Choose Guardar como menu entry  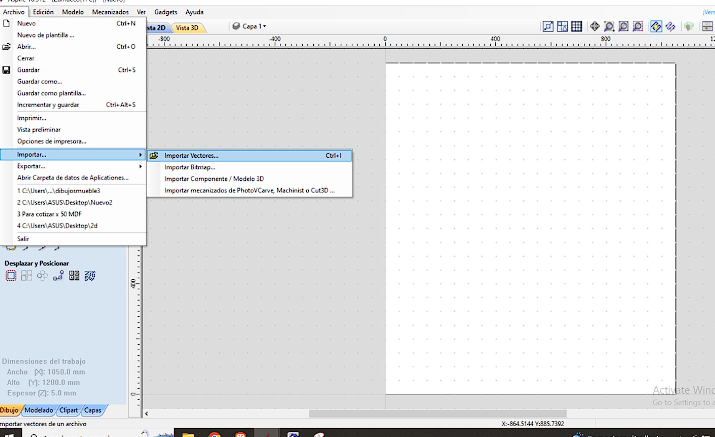click(x=73, y=81)
